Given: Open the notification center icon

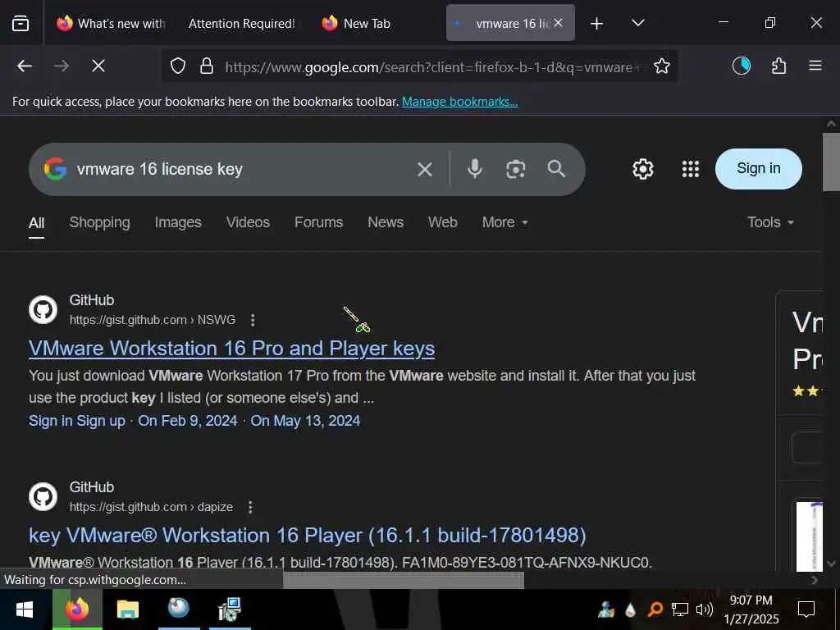Looking at the screenshot, I should pos(806,609).
